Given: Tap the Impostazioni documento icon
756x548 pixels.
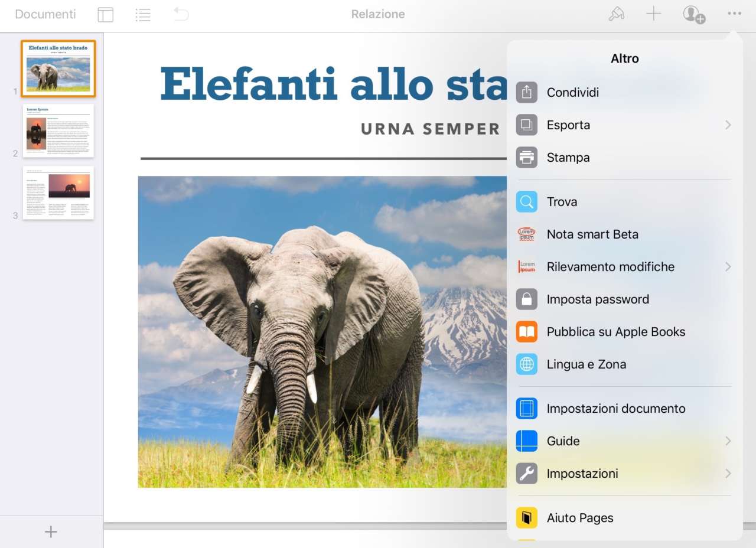Looking at the screenshot, I should point(527,409).
